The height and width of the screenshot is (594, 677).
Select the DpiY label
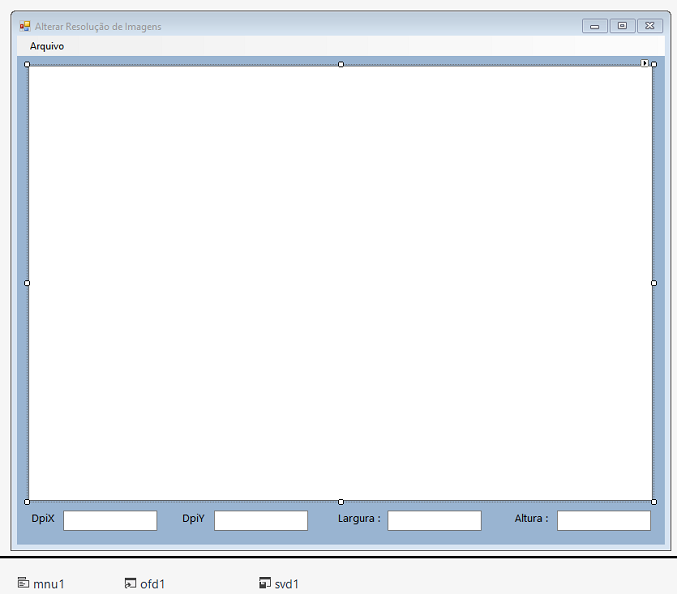(x=193, y=518)
